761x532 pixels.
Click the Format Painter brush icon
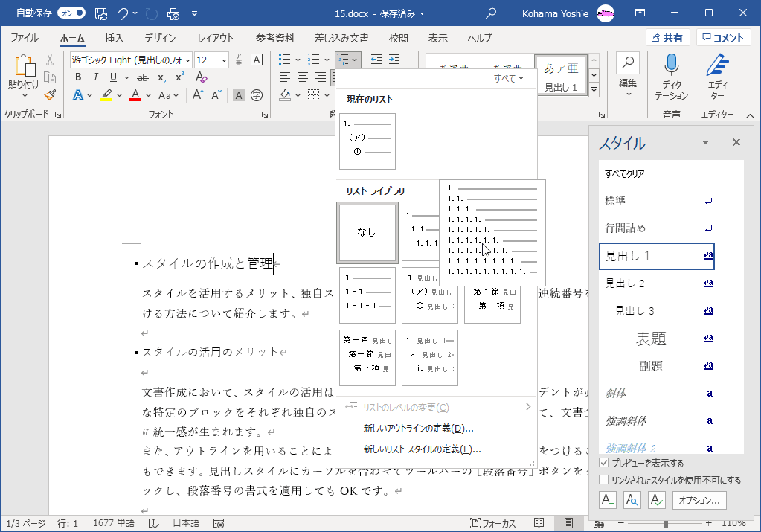point(50,94)
